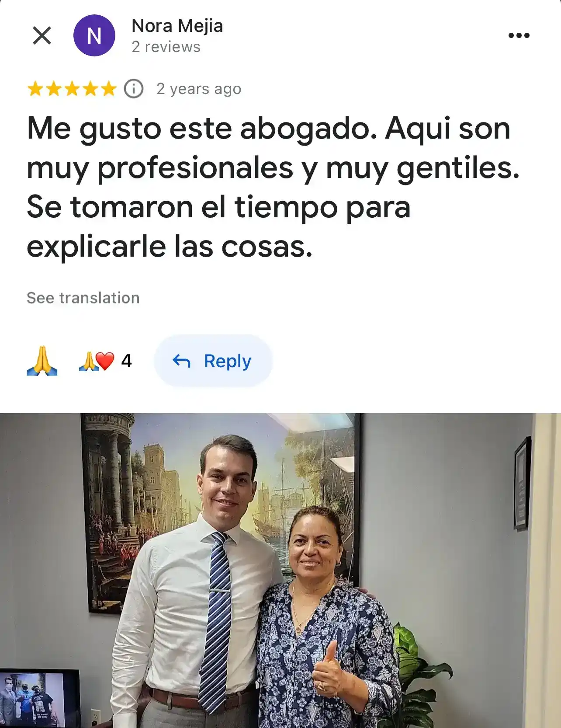
Task: Click the 2 years ago timestamp
Action: coord(199,89)
